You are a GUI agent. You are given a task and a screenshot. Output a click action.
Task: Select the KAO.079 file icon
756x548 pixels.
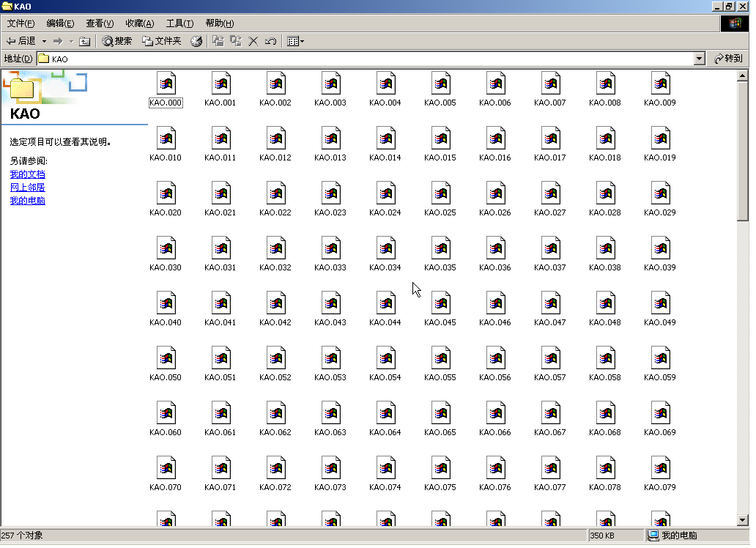[x=660, y=468]
